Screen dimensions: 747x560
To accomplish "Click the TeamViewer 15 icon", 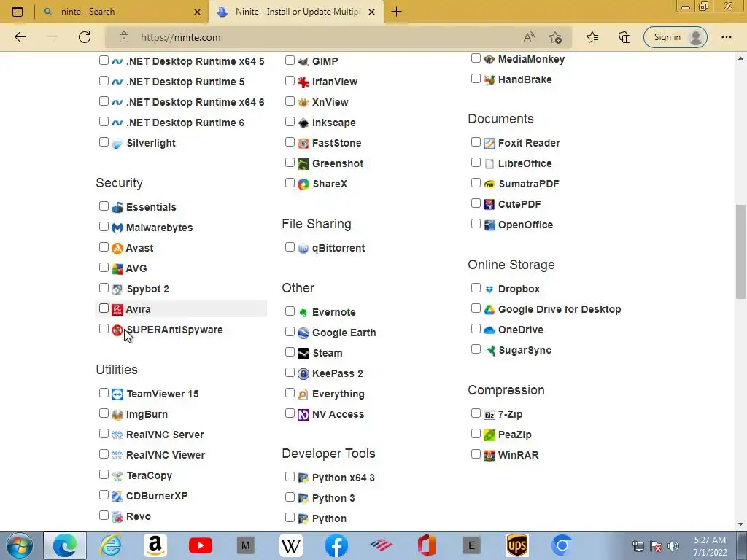I will point(117,394).
